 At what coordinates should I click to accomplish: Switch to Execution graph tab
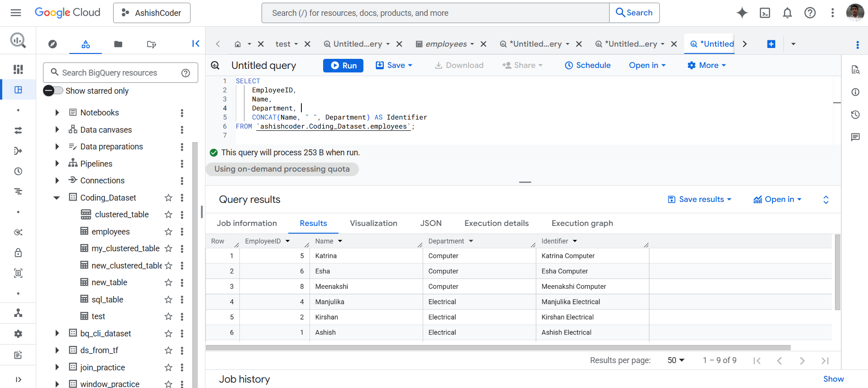[x=582, y=223]
